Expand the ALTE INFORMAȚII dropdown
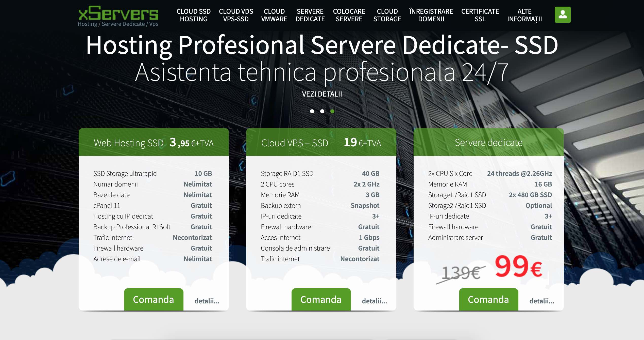Screen dimensions: 644x340 tap(524, 15)
